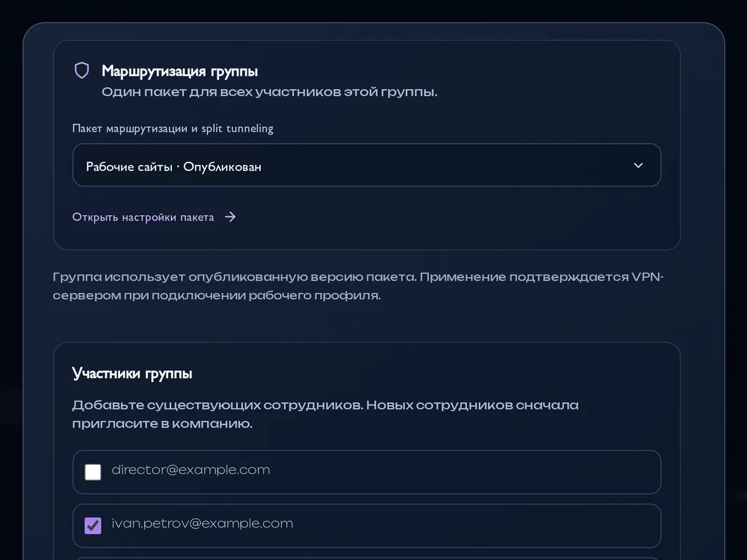Click the Пакет маршрутизации и split tunneling label

[x=173, y=129]
